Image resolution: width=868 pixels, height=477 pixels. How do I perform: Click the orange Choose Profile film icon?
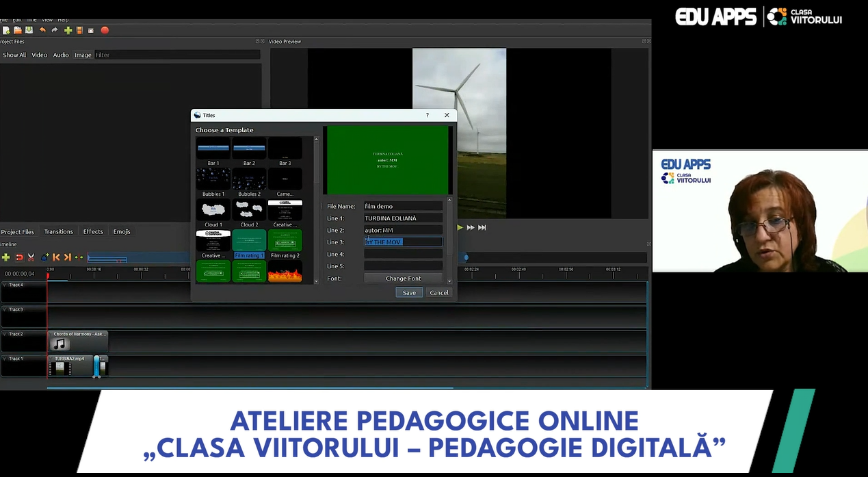tap(79, 30)
